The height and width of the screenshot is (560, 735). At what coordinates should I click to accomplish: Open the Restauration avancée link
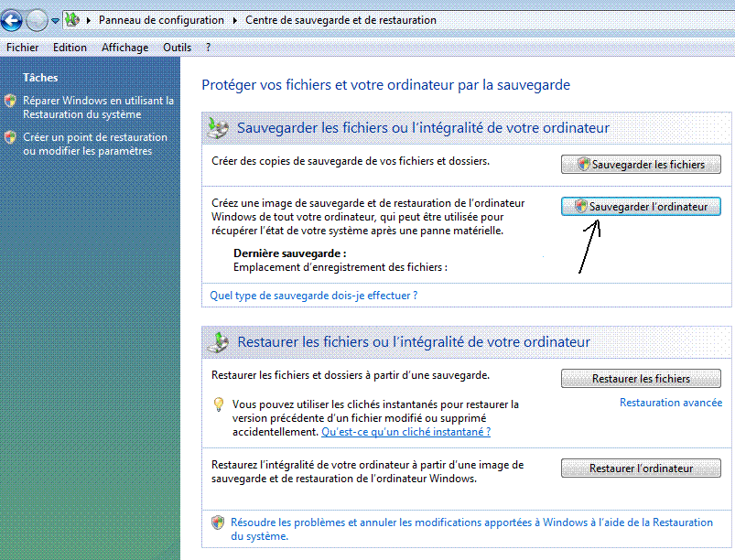671,403
